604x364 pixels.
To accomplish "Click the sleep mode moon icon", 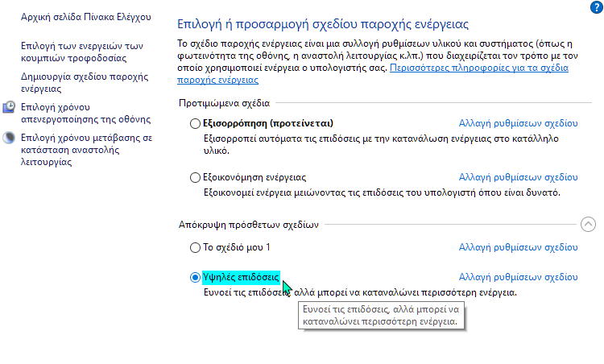I will point(9,138).
